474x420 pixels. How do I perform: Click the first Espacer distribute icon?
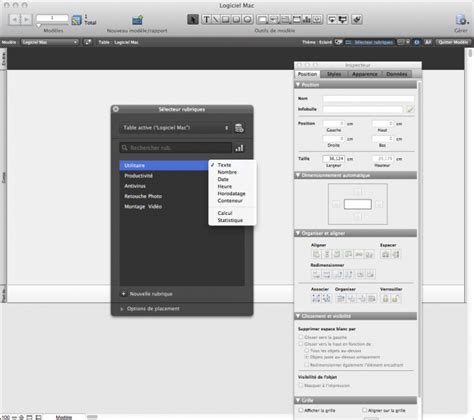pos(385,254)
